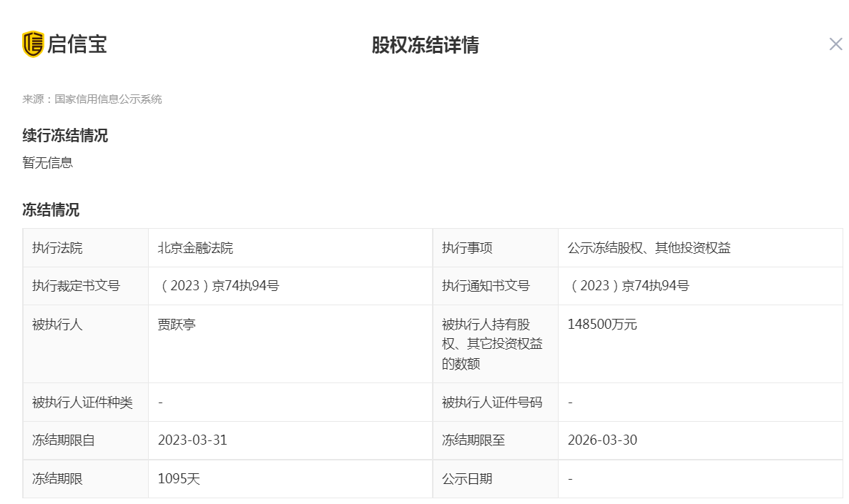Click the 冻结情况 section header
The height and width of the screenshot is (504, 849).
click(x=49, y=210)
